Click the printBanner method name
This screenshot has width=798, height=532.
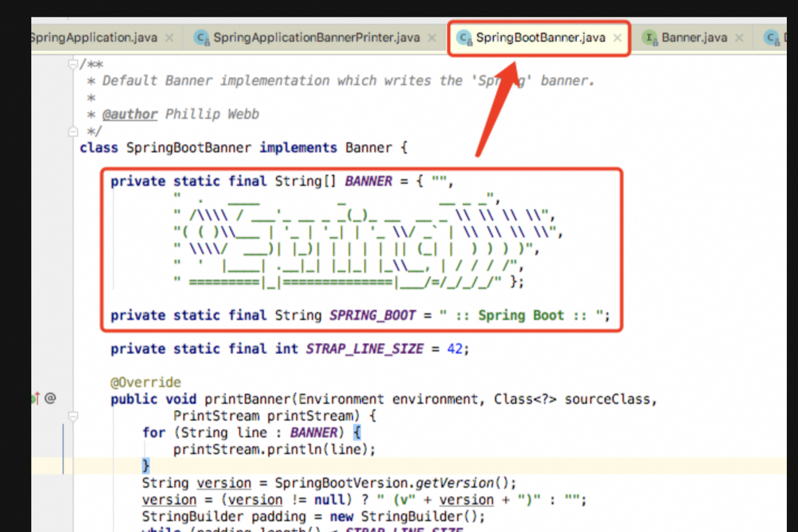(247, 399)
